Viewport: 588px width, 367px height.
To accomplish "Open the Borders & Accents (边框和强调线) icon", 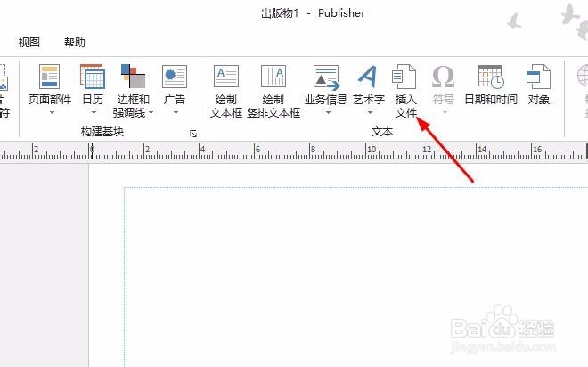I will [133, 76].
